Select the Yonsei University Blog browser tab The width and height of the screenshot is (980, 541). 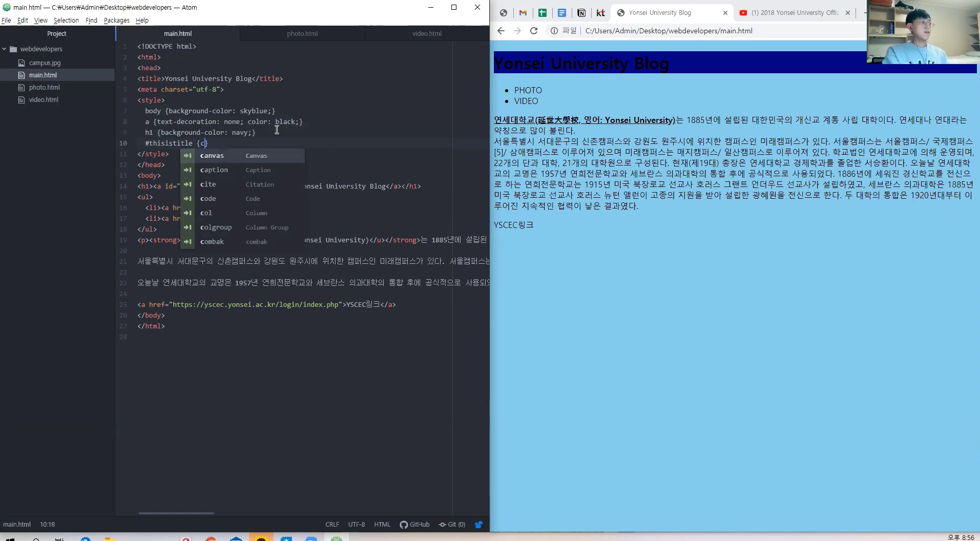point(671,13)
